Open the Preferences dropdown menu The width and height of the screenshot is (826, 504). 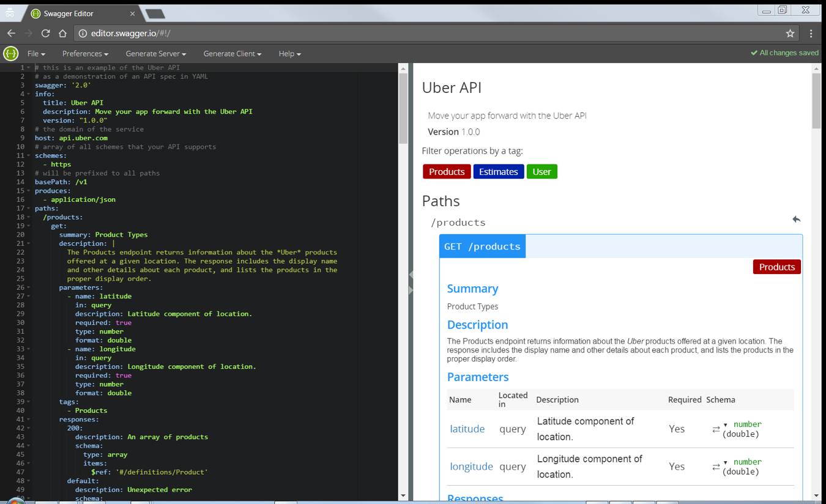tap(85, 54)
